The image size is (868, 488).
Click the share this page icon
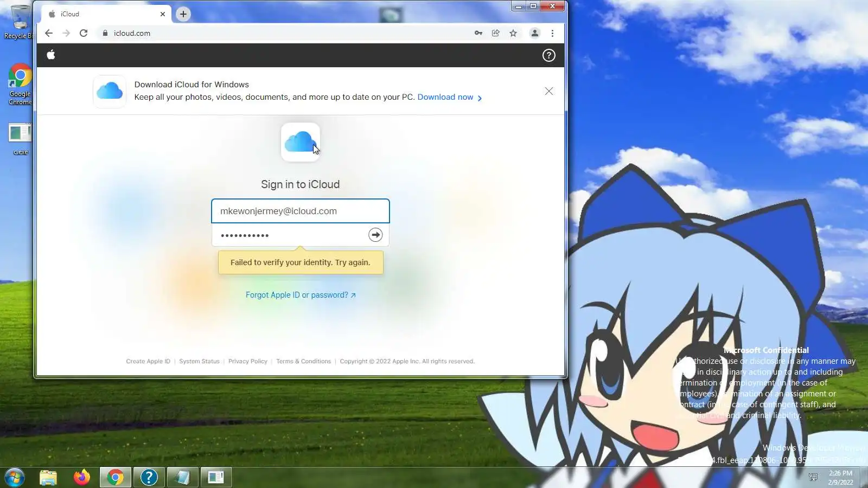[x=496, y=33]
